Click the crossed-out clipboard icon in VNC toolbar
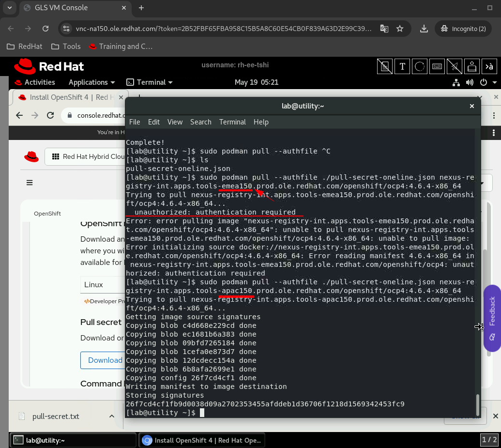The width and height of the screenshot is (501, 448). click(385, 66)
